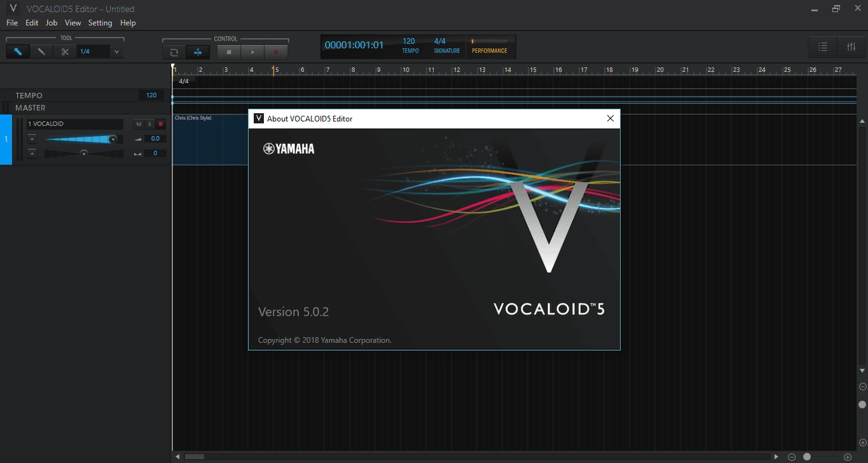The image size is (868, 463).
Task: Open the Job menu
Action: [52, 23]
